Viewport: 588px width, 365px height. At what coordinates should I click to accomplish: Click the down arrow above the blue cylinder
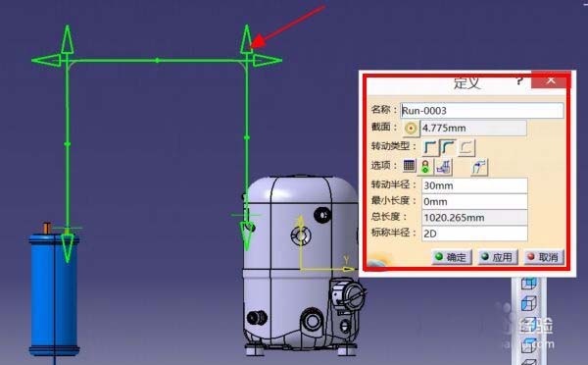click(68, 248)
